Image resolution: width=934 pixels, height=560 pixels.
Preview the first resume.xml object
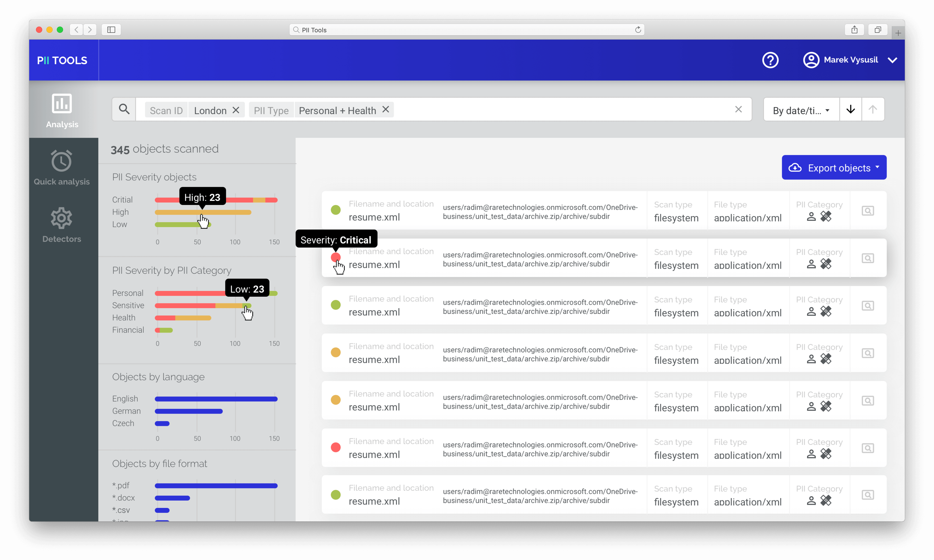pos(868,210)
